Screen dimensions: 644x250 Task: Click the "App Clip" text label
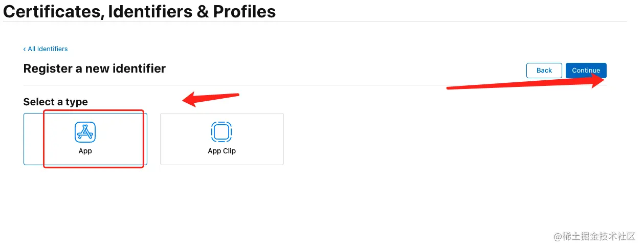pos(222,151)
